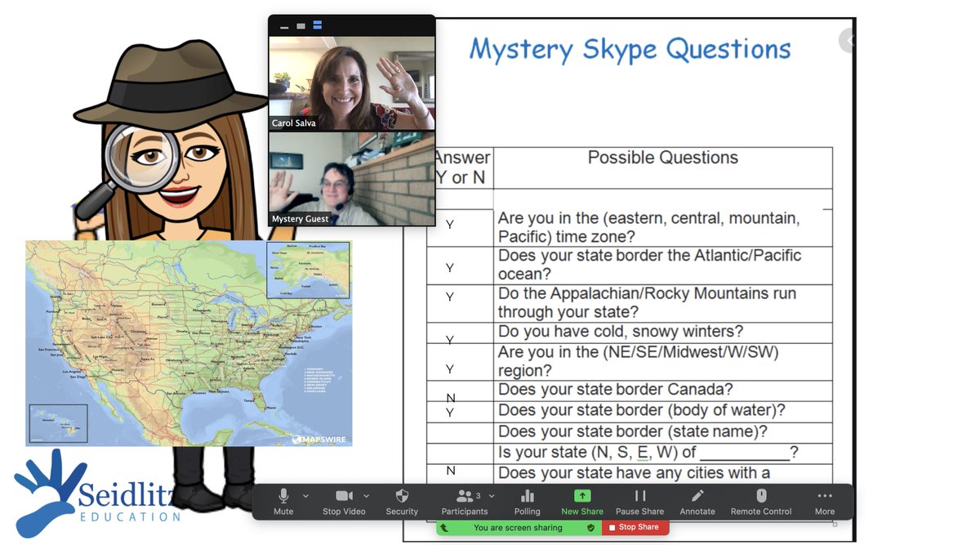Image resolution: width=980 pixels, height=545 pixels.
Task: Click the green arrow icon on sharing bar
Action: pos(443,528)
